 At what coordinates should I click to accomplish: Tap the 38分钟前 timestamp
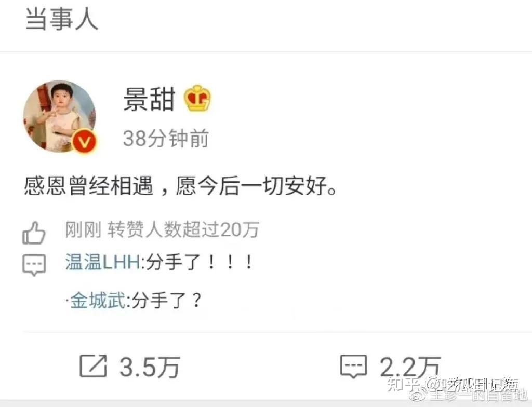tap(166, 139)
